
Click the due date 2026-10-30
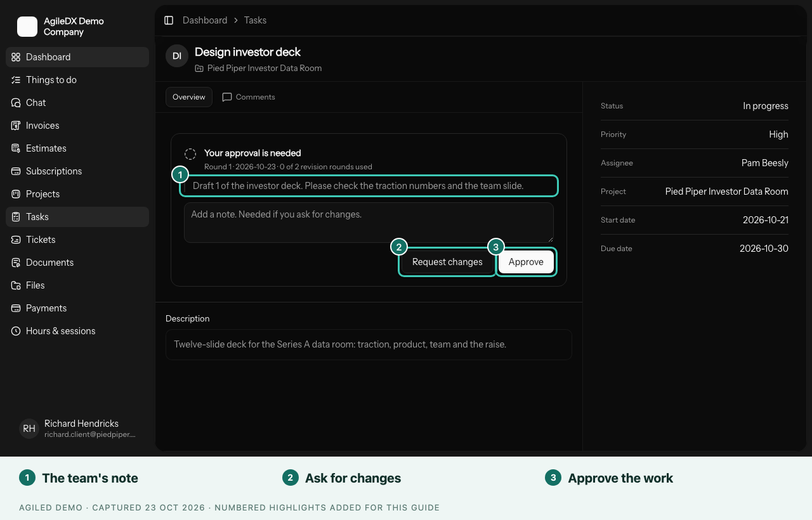764,249
